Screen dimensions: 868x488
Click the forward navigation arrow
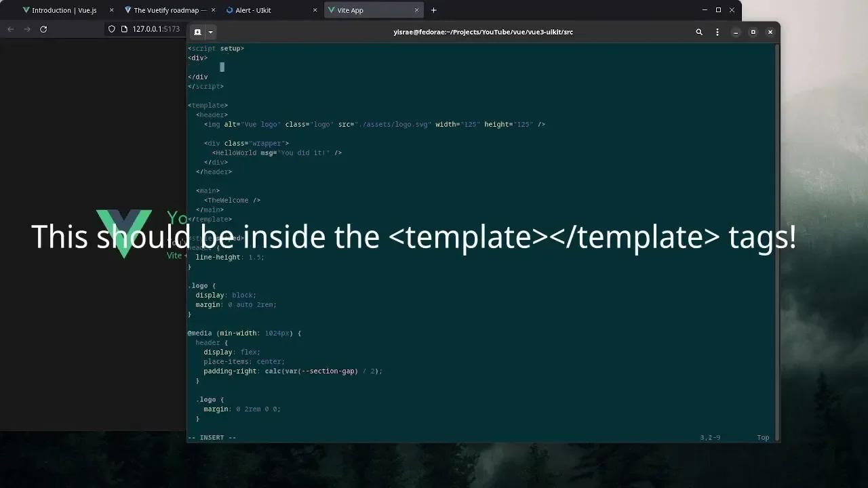[x=26, y=29]
